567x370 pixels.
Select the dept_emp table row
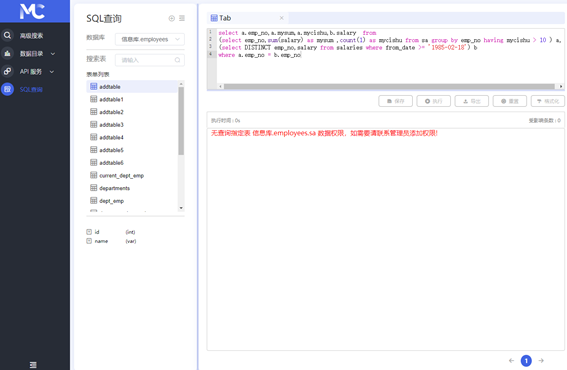tap(132, 201)
